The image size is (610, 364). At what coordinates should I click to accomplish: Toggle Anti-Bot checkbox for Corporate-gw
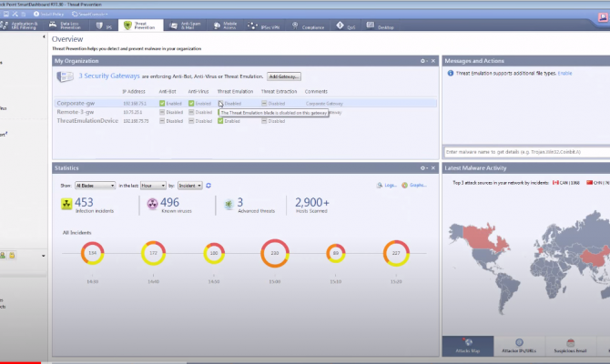[161, 104]
